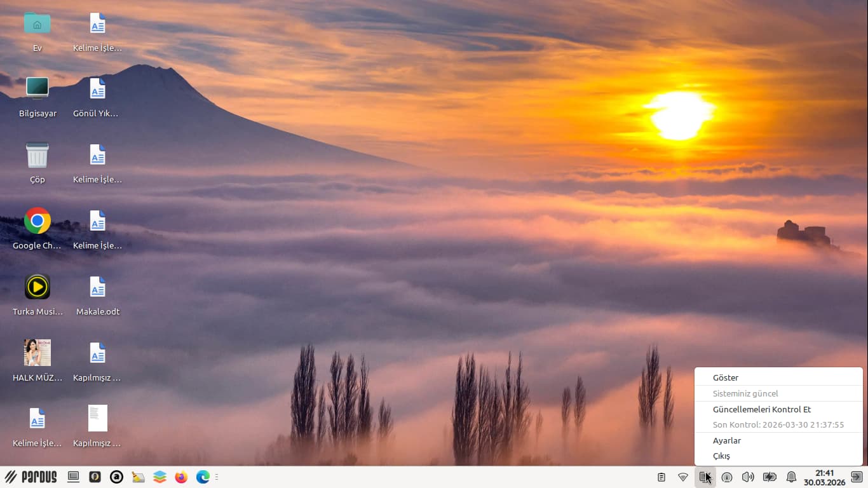Click the clock showing 21:41
Image resolution: width=868 pixels, height=488 pixels.
[824, 477]
